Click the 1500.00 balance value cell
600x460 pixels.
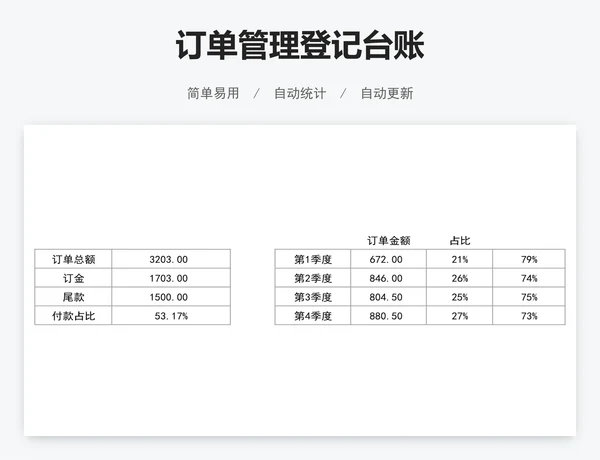170,297
